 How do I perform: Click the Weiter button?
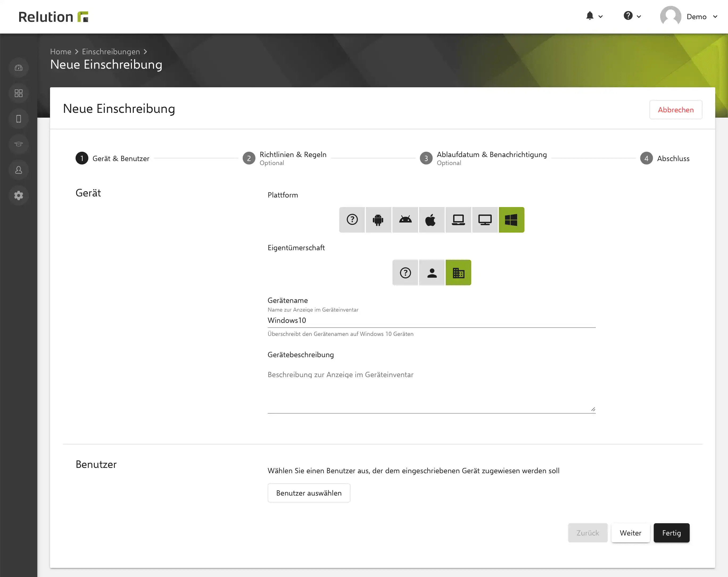click(630, 533)
